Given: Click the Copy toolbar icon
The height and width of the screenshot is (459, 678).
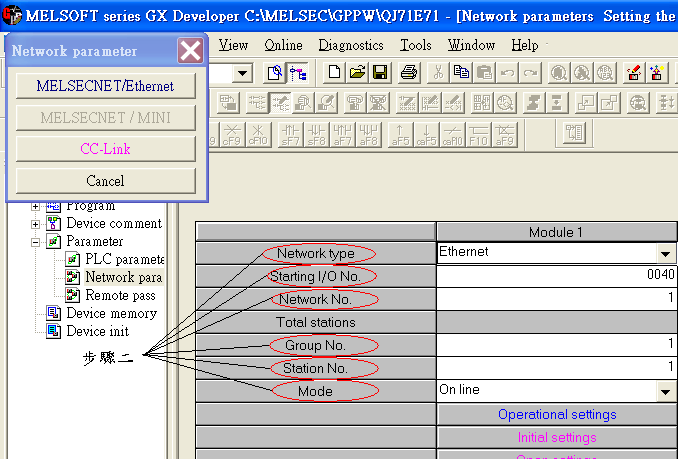Looking at the screenshot, I should tap(461, 72).
